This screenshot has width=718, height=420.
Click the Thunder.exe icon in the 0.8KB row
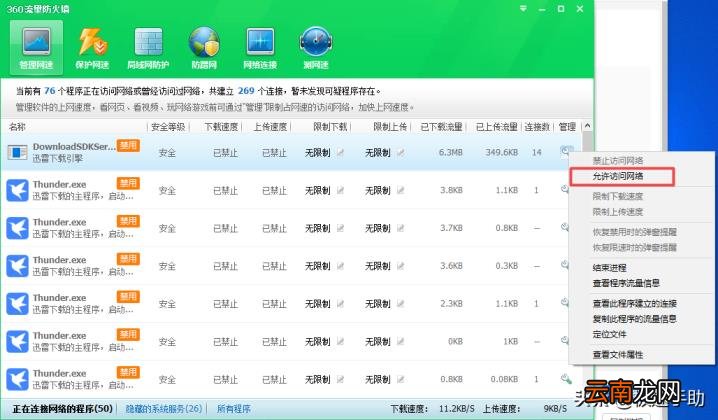coord(17,379)
